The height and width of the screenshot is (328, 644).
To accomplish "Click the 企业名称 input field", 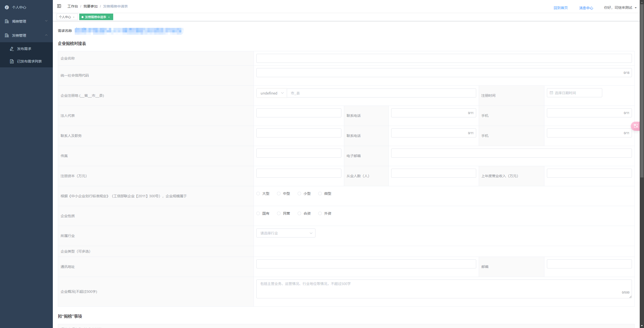I will [444, 58].
